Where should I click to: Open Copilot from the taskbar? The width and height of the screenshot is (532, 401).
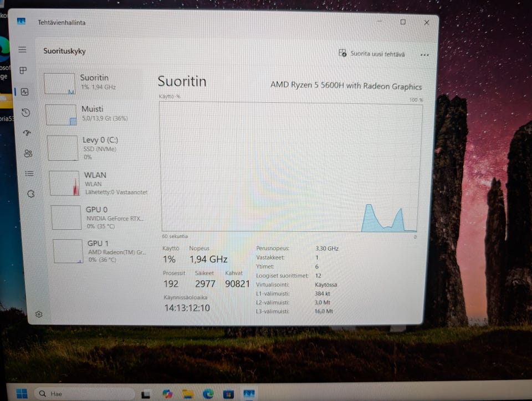(x=167, y=394)
